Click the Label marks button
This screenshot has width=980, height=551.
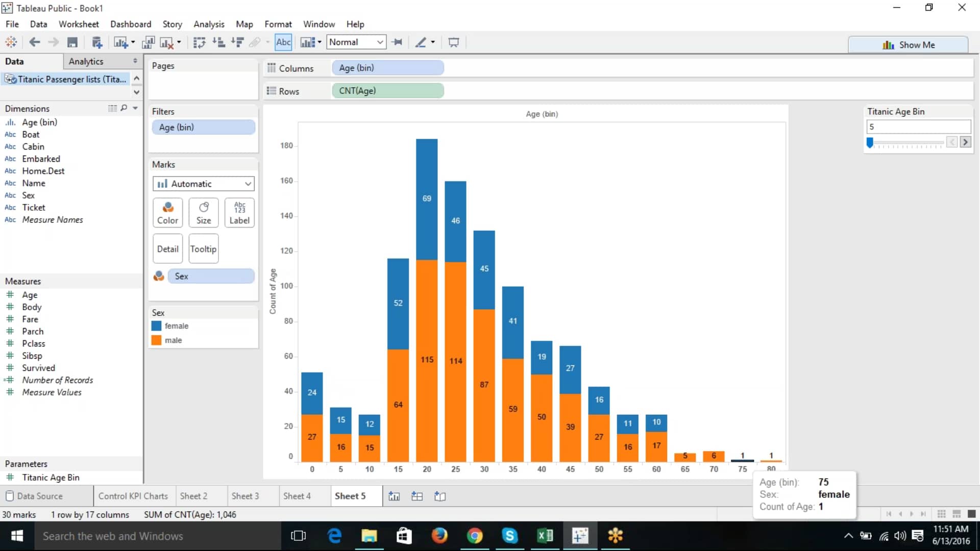(239, 212)
